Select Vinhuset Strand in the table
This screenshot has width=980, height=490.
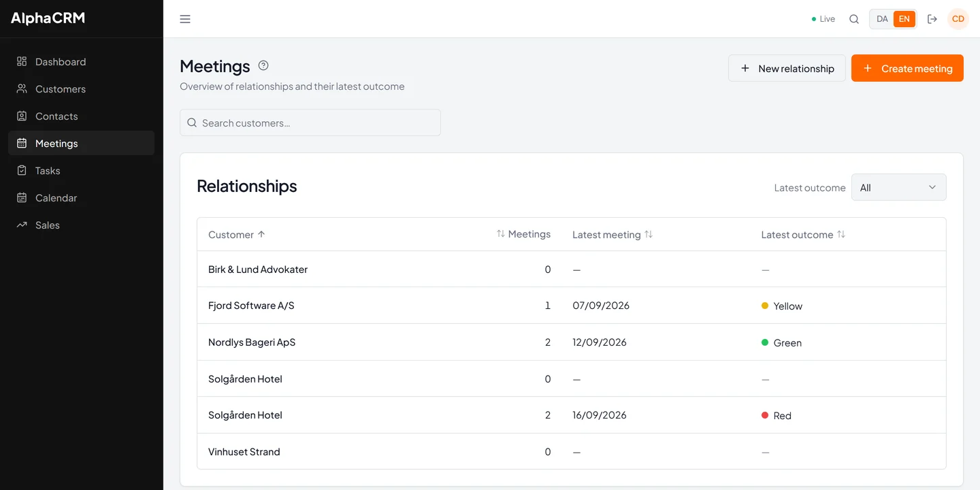coord(244,452)
